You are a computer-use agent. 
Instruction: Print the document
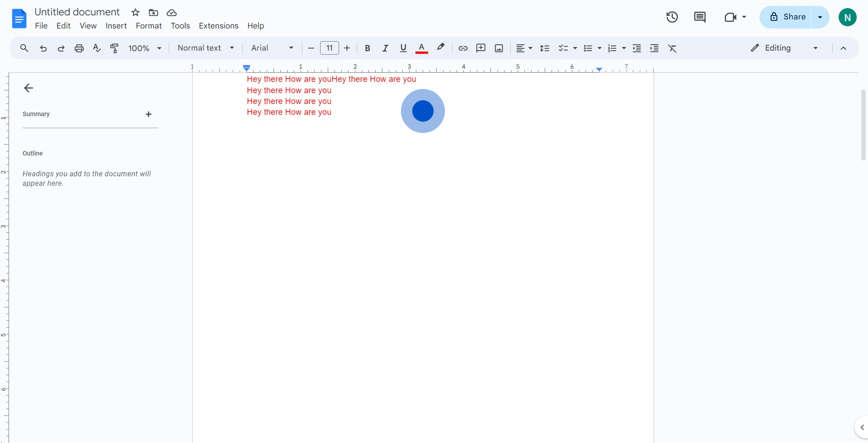[x=79, y=48]
